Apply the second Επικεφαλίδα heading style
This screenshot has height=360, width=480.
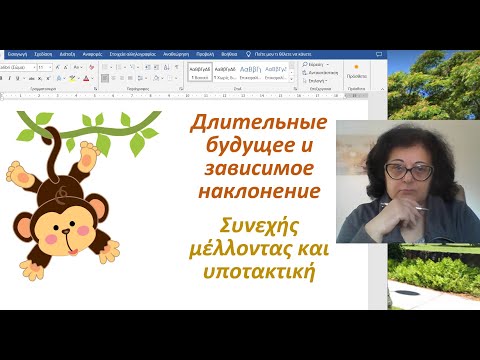point(276,72)
